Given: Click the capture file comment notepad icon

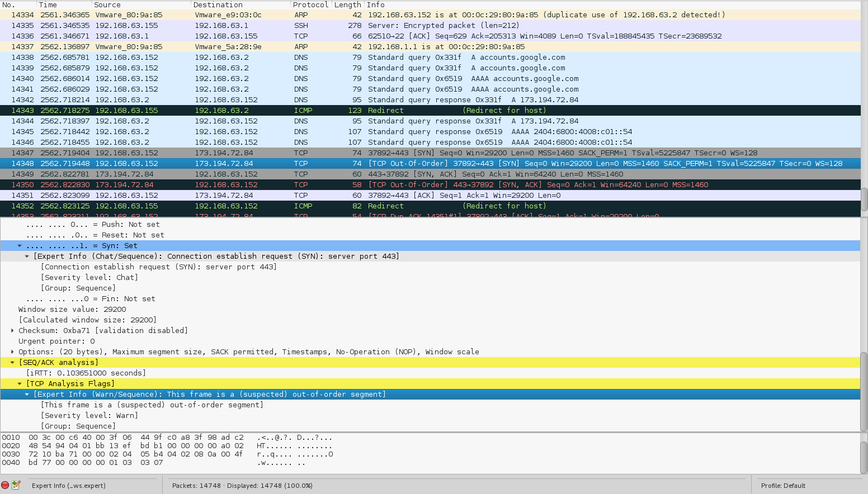Looking at the screenshot, I should 16,485.
